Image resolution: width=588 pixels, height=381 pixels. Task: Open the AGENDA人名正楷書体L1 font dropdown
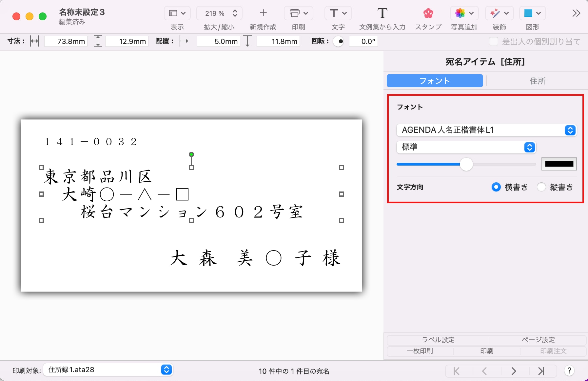pos(486,130)
